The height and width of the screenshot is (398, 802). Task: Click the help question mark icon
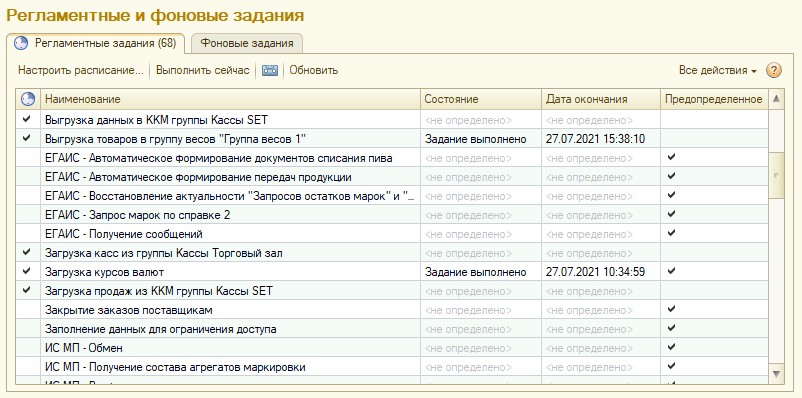pos(773,71)
